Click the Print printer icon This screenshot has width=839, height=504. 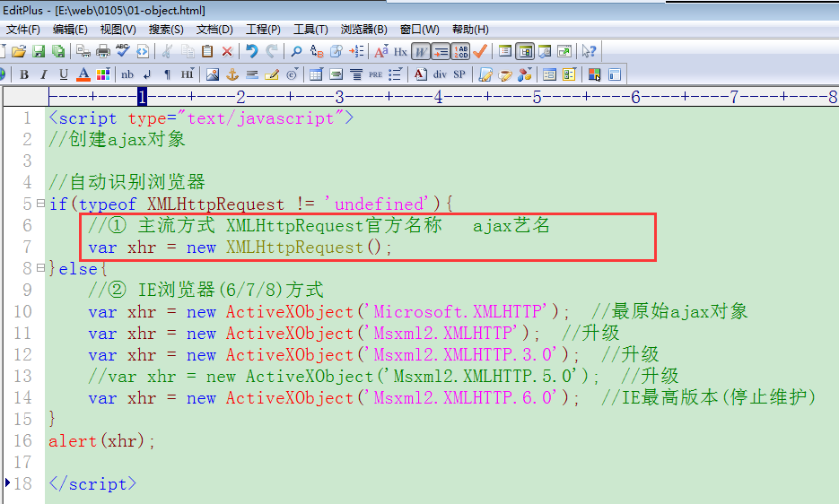(102, 51)
